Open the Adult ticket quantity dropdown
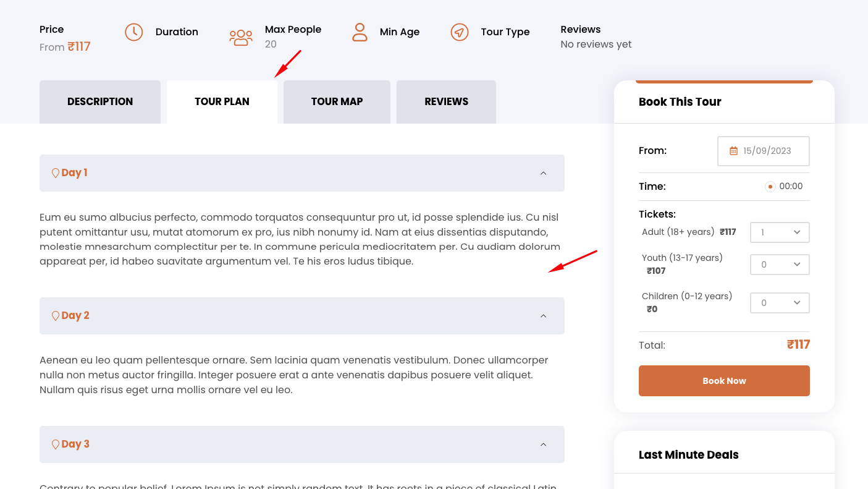 coord(780,232)
